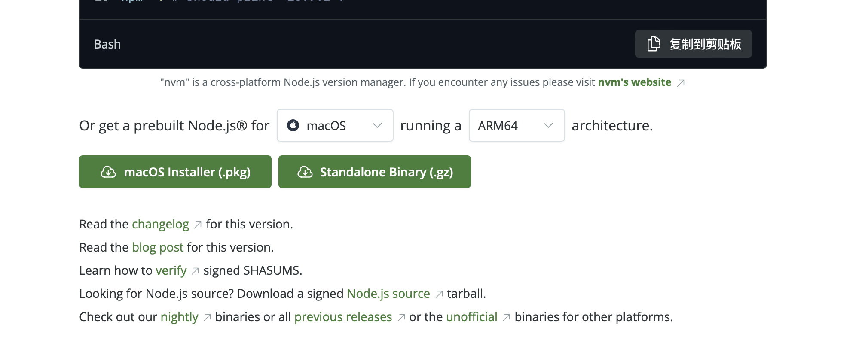
Task: Click external arrow icon after Node.js source
Action: 439,294
